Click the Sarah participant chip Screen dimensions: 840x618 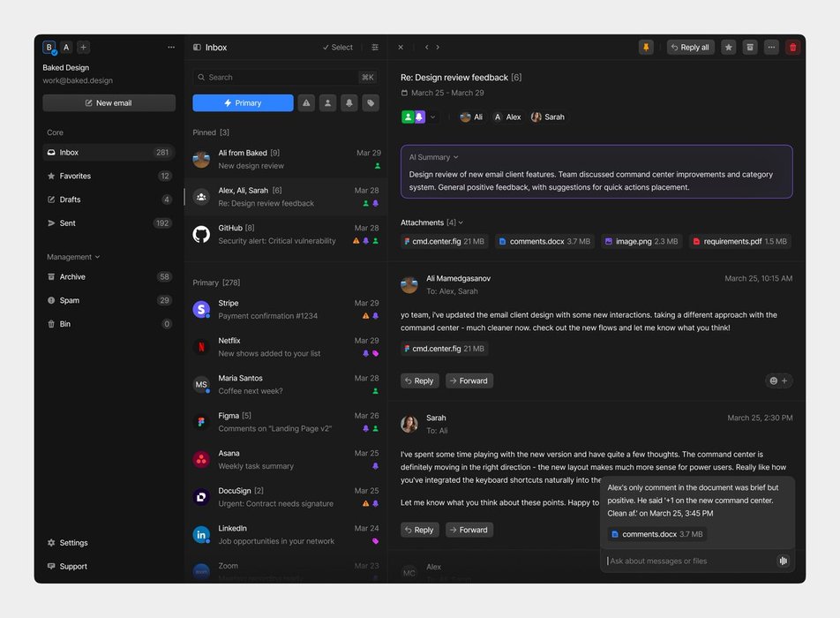[x=547, y=117]
